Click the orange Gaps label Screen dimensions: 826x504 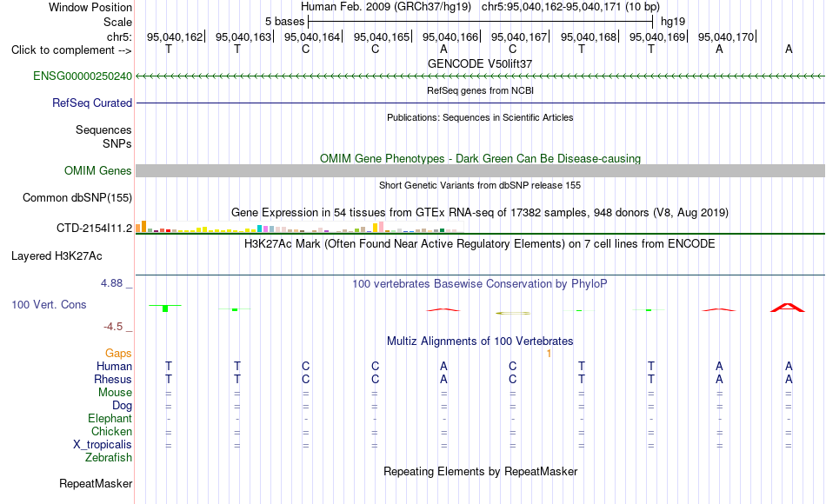point(118,354)
